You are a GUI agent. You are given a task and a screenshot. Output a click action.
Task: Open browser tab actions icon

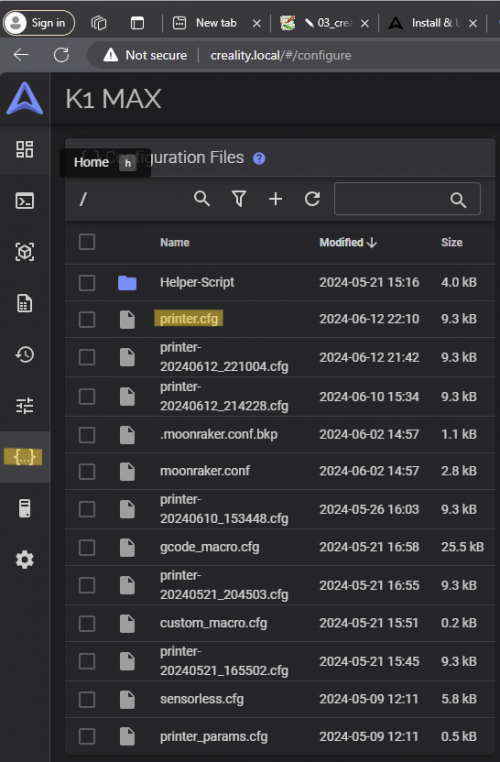click(x=137, y=23)
